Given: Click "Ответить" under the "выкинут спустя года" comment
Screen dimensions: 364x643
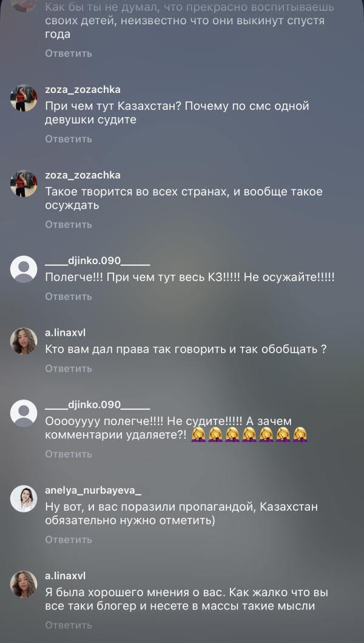Looking at the screenshot, I should [69, 53].
